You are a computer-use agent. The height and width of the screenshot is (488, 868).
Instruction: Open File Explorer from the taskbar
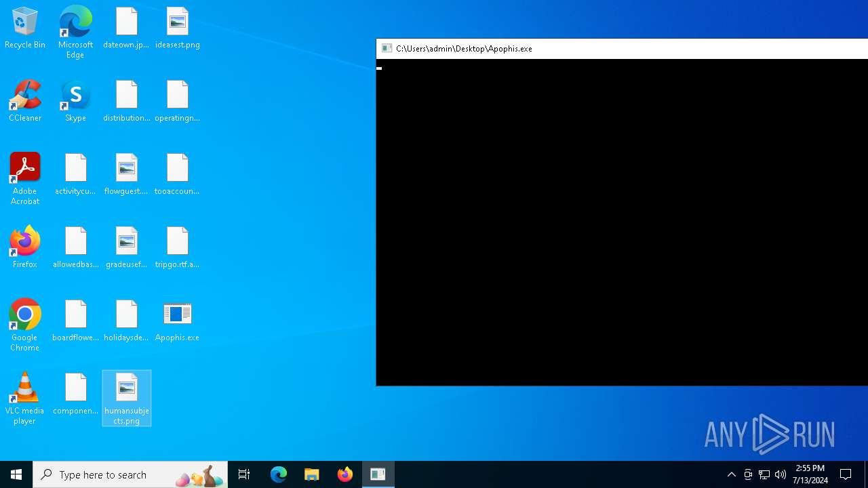pyautogui.click(x=312, y=474)
